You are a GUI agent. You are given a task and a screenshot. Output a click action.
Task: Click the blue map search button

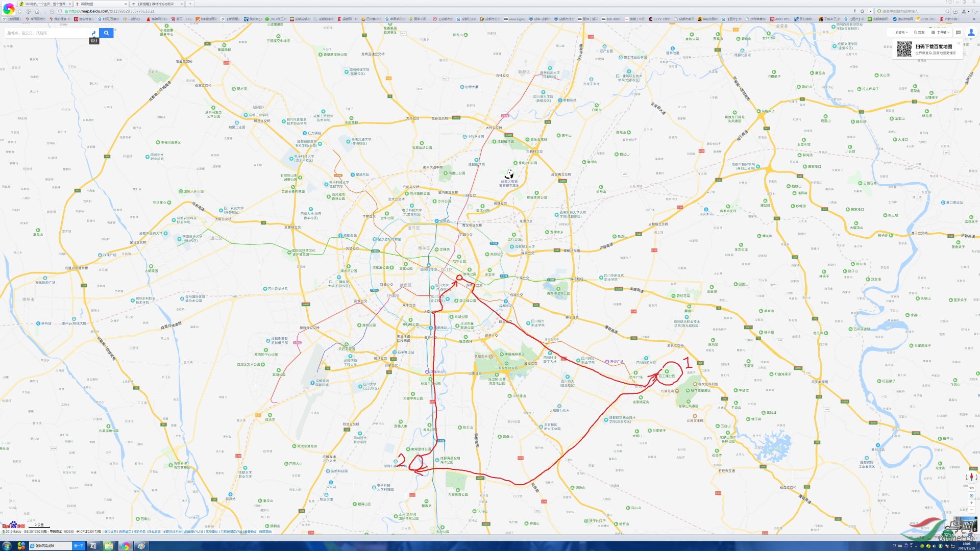(106, 33)
